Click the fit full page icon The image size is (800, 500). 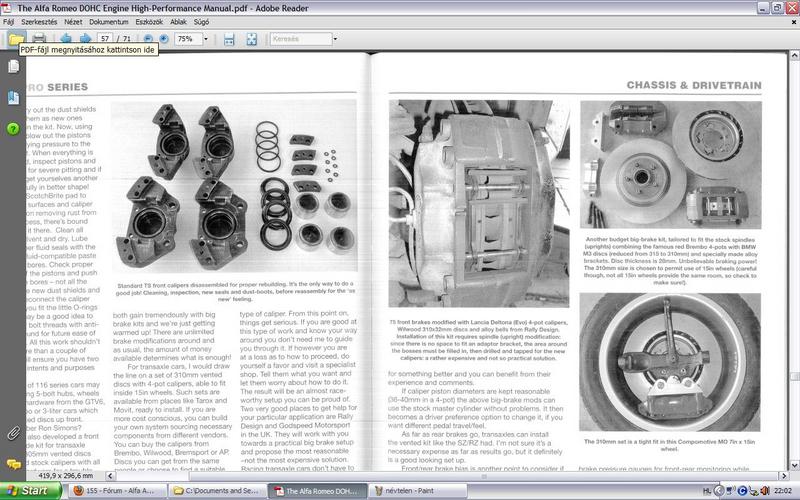click(x=253, y=38)
